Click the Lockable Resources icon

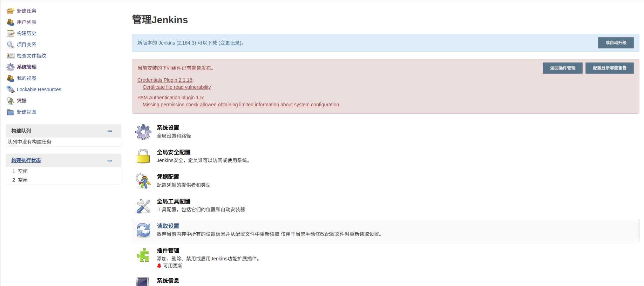[11, 89]
